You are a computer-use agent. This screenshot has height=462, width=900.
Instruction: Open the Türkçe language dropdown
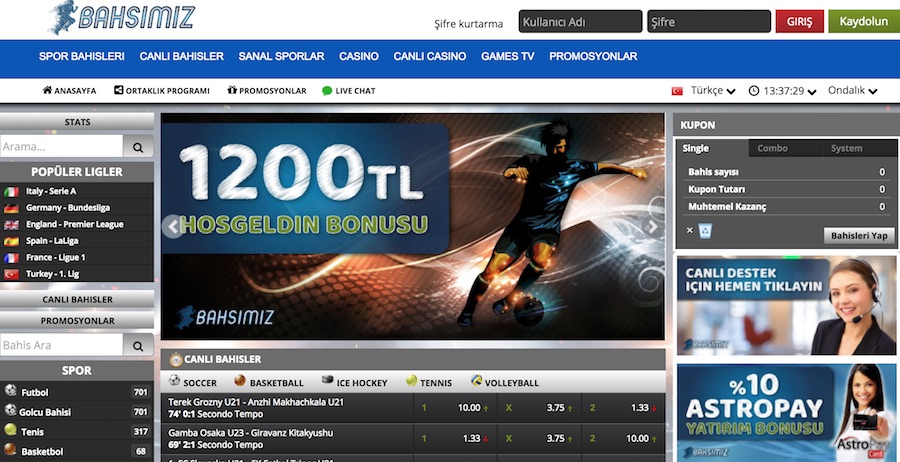[x=713, y=91]
